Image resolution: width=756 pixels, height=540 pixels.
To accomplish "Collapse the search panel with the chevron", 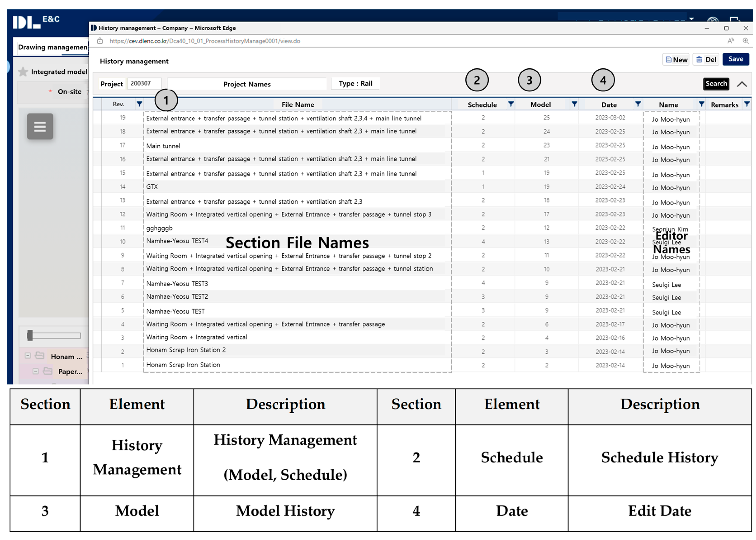I will 742,84.
